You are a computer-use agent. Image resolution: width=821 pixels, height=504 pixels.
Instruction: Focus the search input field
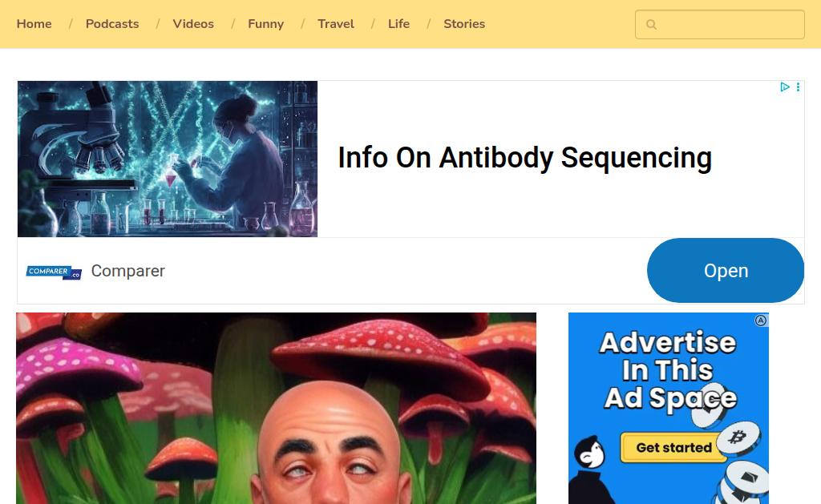point(719,24)
